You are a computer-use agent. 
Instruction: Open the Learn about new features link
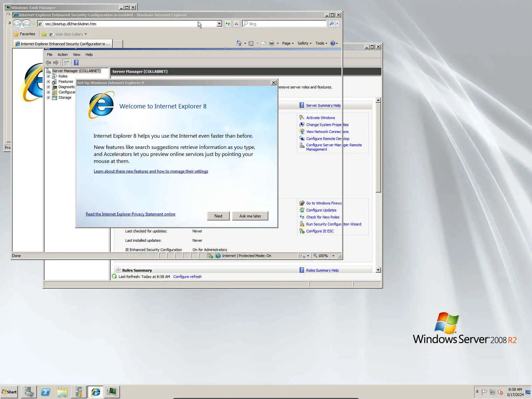[x=151, y=171]
